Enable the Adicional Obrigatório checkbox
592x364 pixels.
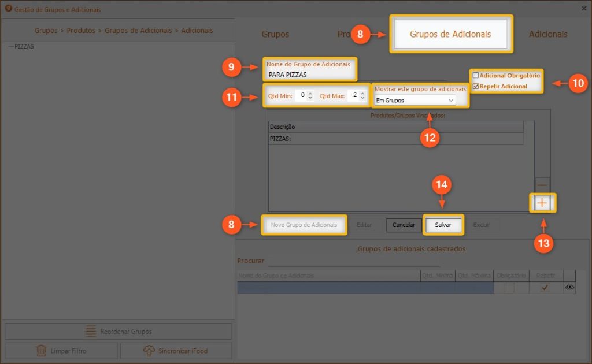click(476, 76)
